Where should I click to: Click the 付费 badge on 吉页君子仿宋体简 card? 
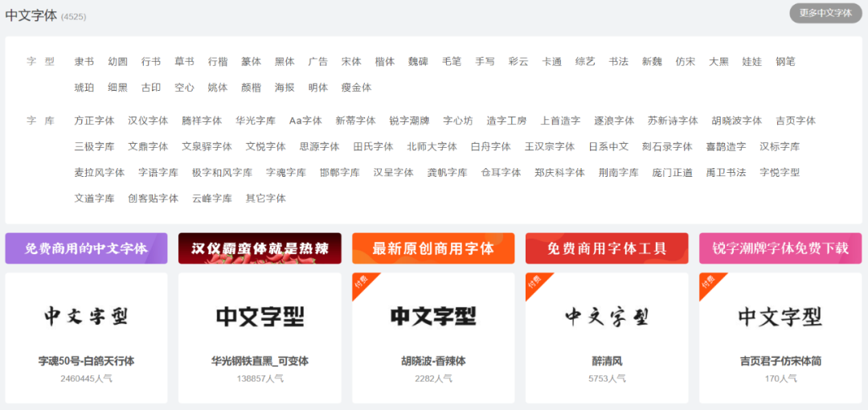pyautogui.click(x=710, y=282)
